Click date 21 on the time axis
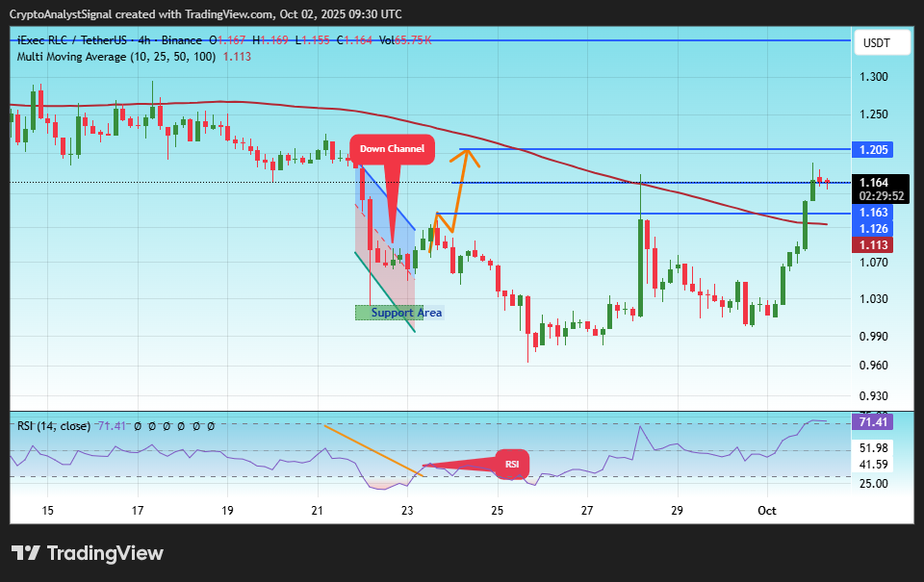The width and height of the screenshot is (924, 582). (x=317, y=511)
